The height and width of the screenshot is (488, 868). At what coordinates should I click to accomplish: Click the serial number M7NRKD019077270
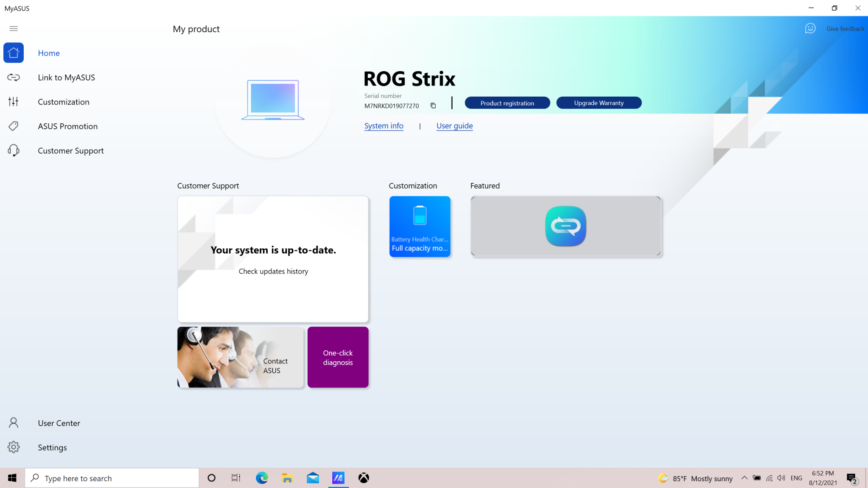point(392,106)
